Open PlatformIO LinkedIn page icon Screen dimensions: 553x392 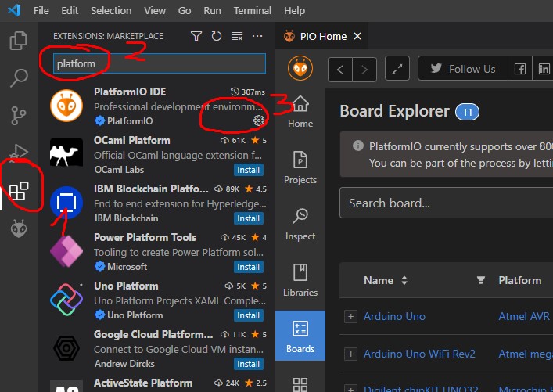tap(544, 69)
